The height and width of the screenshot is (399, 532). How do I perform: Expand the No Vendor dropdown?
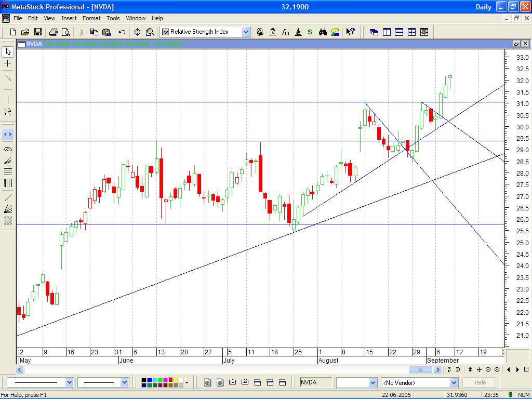point(454,383)
